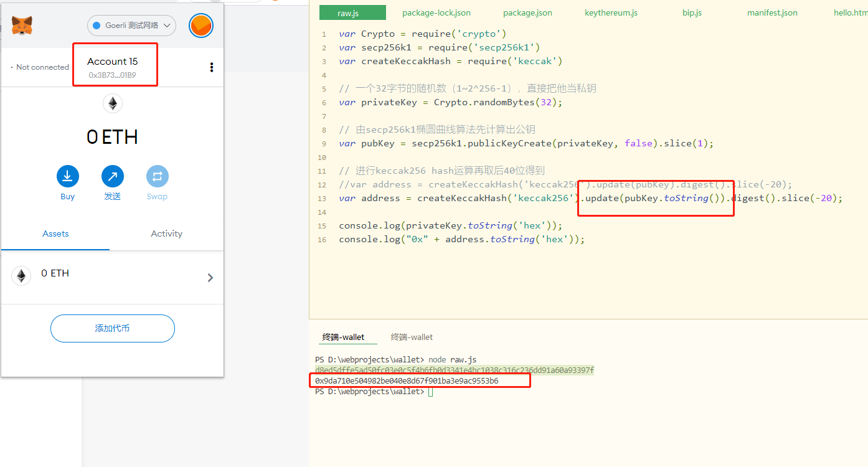This screenshot has width=868, height=467.
Task: Click the Ethereum logo above balance
Action: [x=113, y=103]
